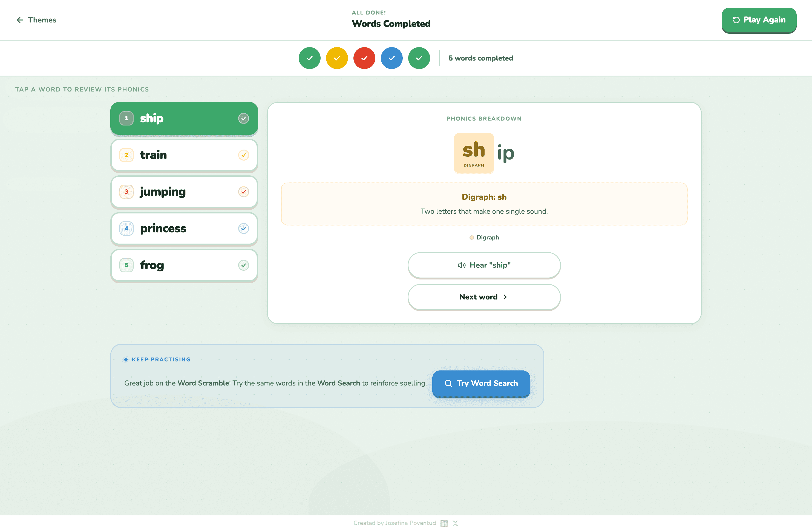Click the number 3 badge on jumping
The image size is (812, 531).
(126, 192)
